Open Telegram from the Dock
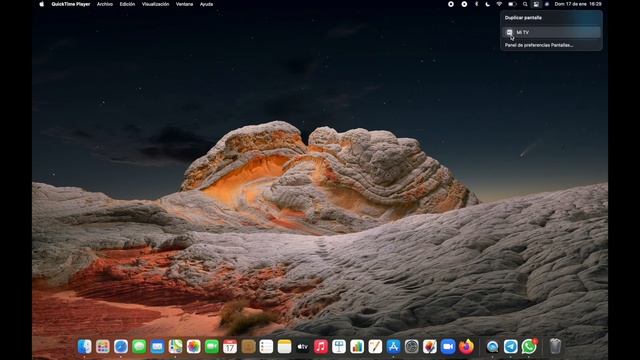The height and width of the screenshot is (360, 640). tap(511, 347)
